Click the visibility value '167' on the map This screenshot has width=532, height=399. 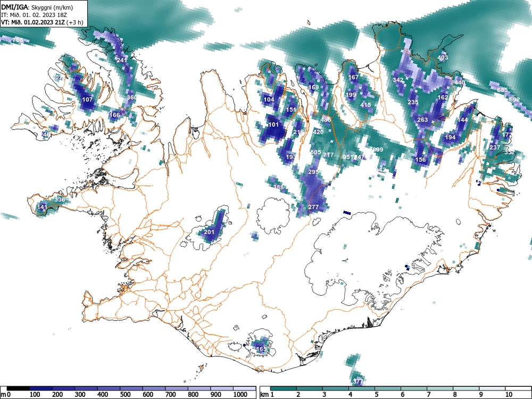click(354, 77)
